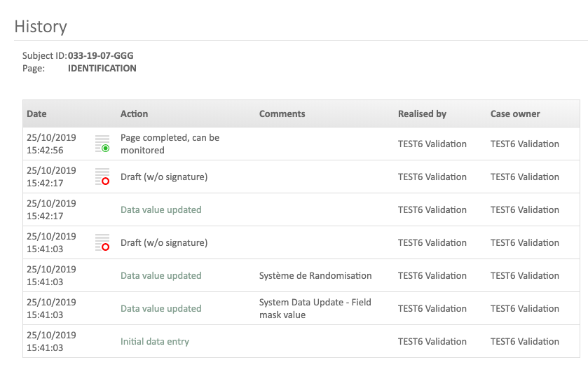The height and width of the screenshot is (386, 588).
Task: Click the IDENTIFICATION page name
Action: pyautogui.click(x=102, y=69)
